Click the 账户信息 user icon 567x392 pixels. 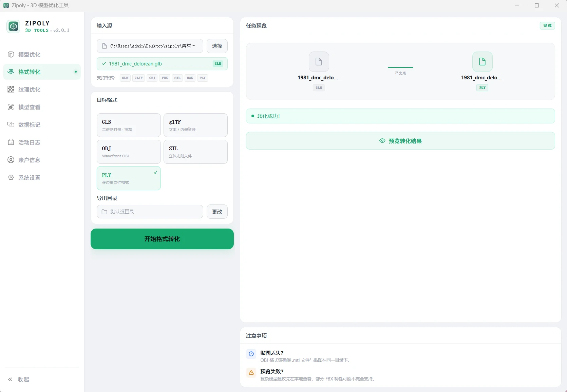[x=11, y=160]
